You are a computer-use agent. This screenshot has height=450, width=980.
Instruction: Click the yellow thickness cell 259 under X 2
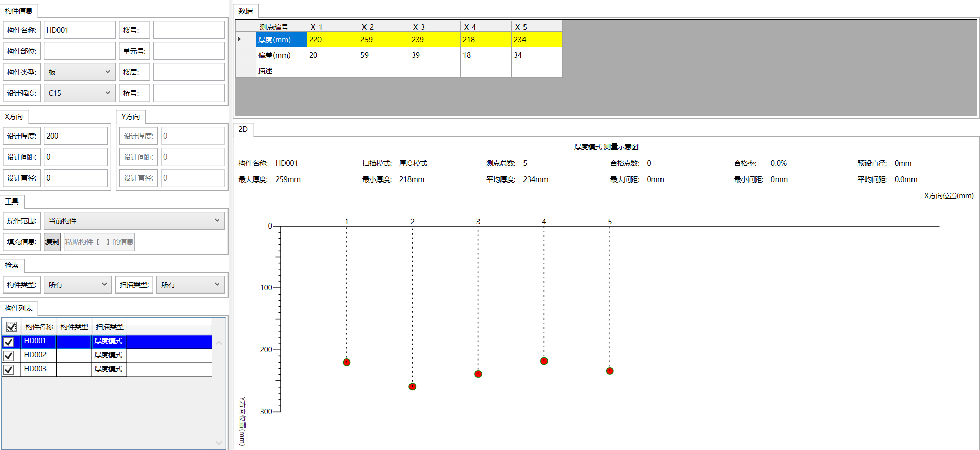[x=383, y=39]
